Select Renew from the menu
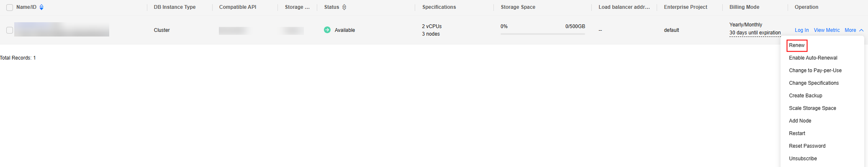 797,45
